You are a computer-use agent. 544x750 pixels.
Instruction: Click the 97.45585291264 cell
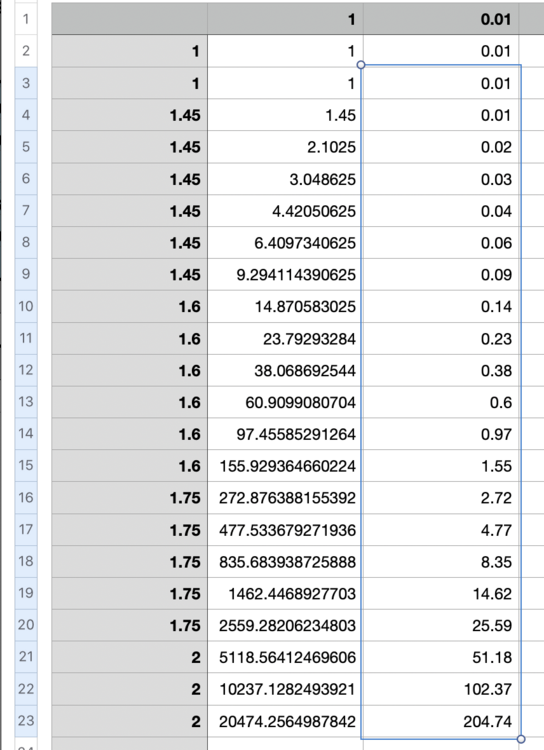point(285,434)
